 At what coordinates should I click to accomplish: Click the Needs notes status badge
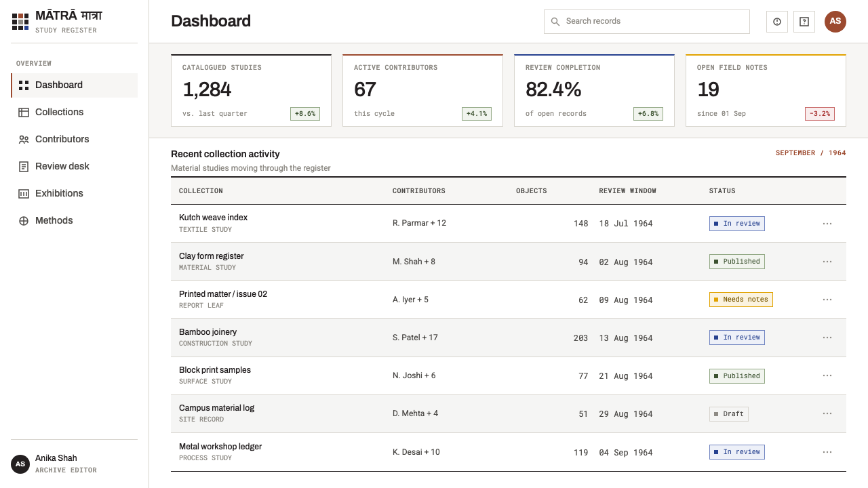741,300
